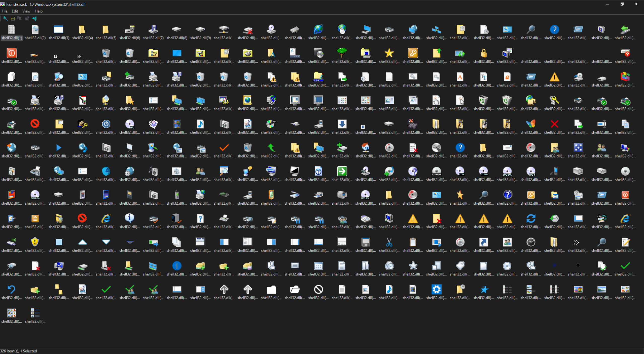Select the spinning globe Earth icon
The height and width of the screenshot is (354, 644).
pos(318,30)
